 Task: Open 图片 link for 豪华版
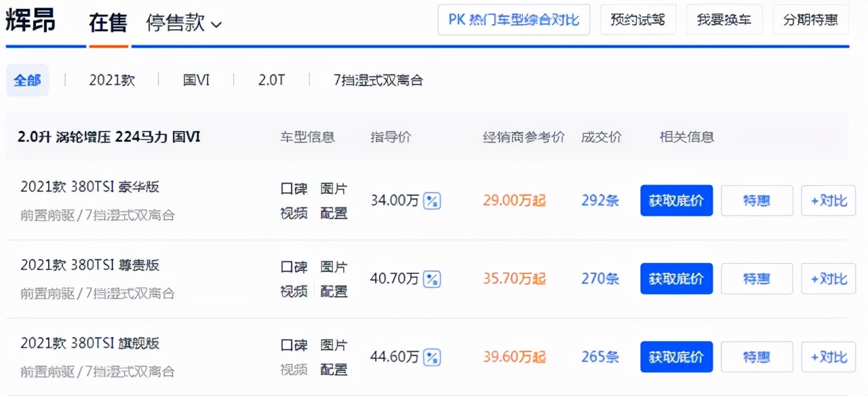[334, 189]
